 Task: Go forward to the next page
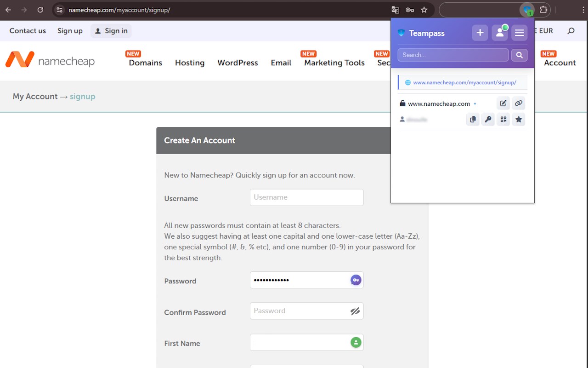24,10
